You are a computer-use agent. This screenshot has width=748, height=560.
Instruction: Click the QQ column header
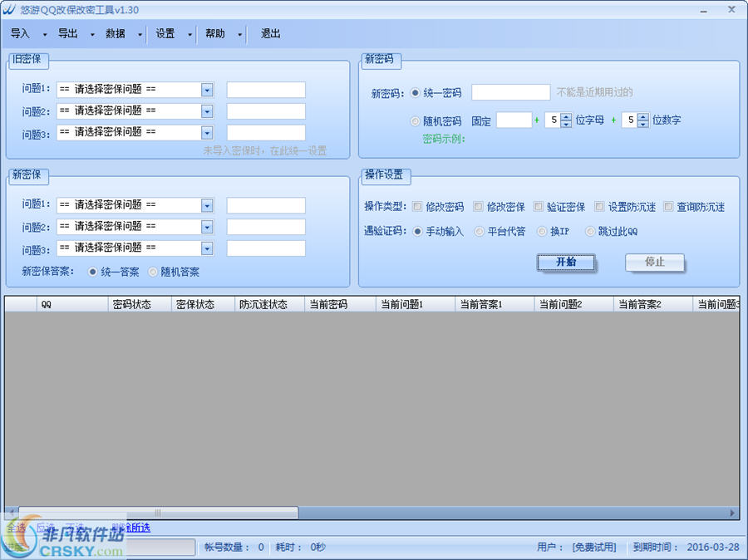pos(72,304)
